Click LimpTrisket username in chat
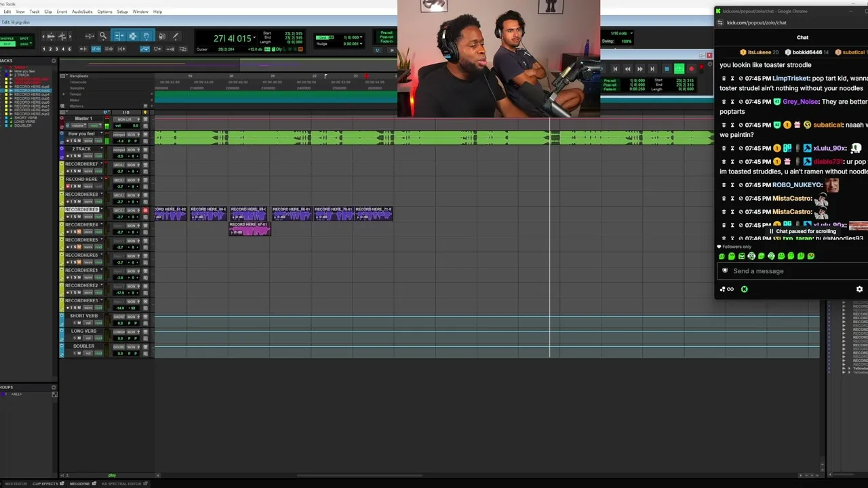This screenshot has width=868, height=488. tap(791, 79)
